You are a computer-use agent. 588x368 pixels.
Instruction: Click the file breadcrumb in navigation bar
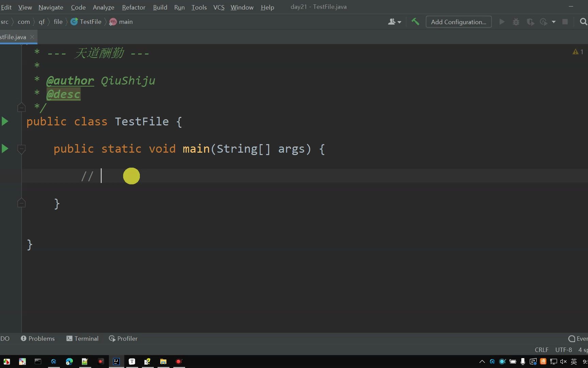pyautogui.click(x=58, y=22)
